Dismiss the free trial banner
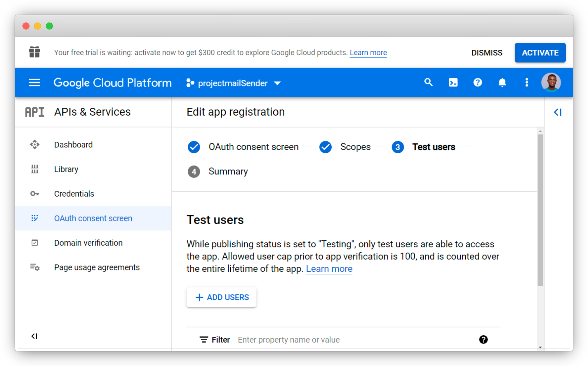Screen dimensions: 588x366 487,53
